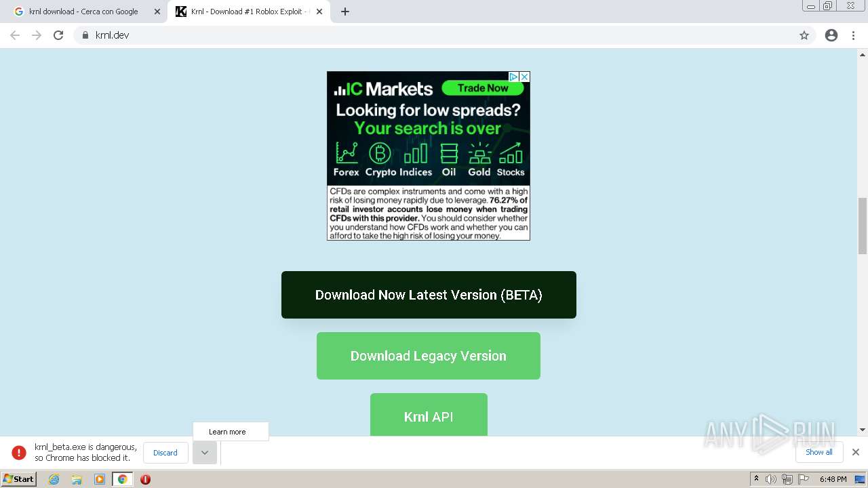868x488 pixels.
Task: Close the IC Markets ad
Action: pos(524,77)
